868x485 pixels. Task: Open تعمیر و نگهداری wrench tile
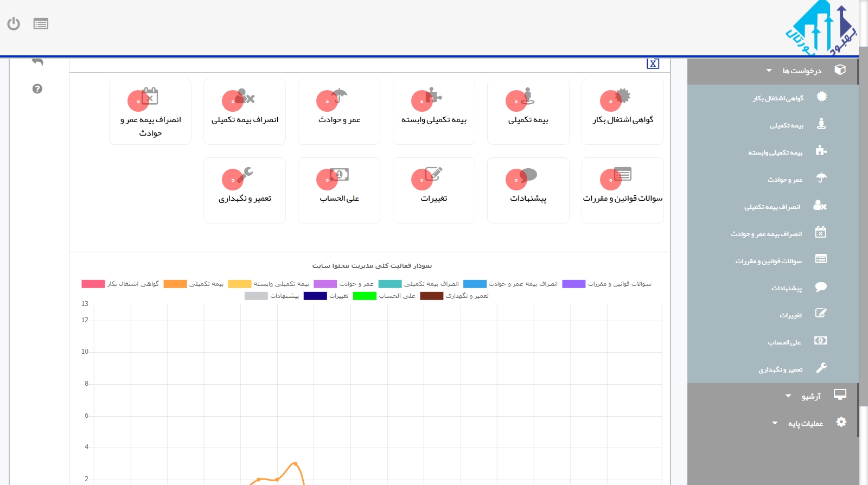coord(245,190)
